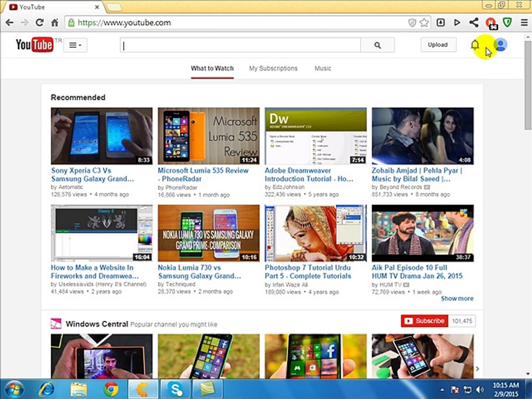532x399 pixels.
Task: Open the Chrome menu button
Action: coord(524,23)
